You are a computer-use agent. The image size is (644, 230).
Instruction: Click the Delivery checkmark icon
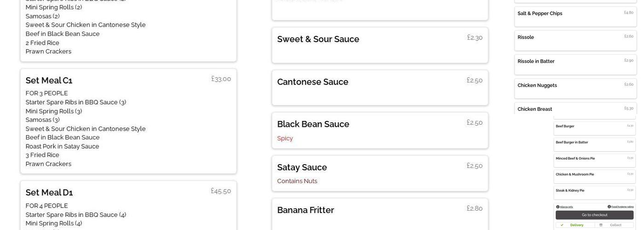562,225
